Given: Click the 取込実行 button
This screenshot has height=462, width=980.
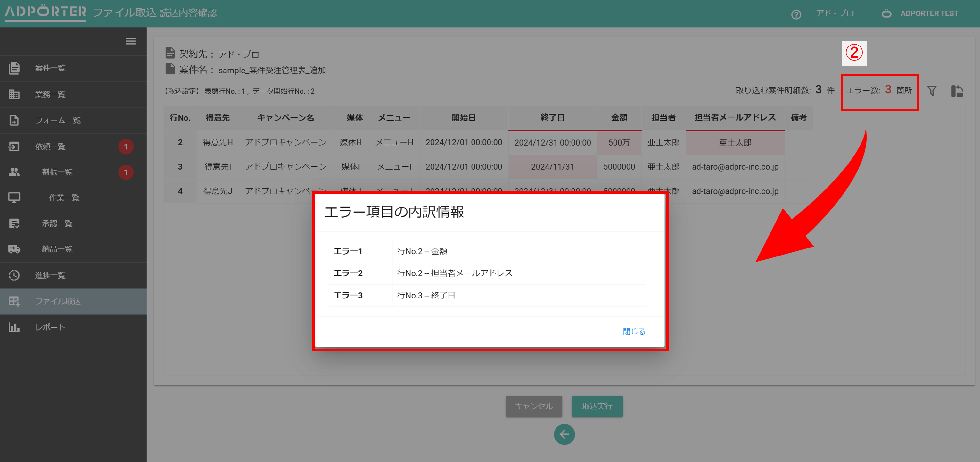Looking at the screenshot, I should tap(597, 406).
